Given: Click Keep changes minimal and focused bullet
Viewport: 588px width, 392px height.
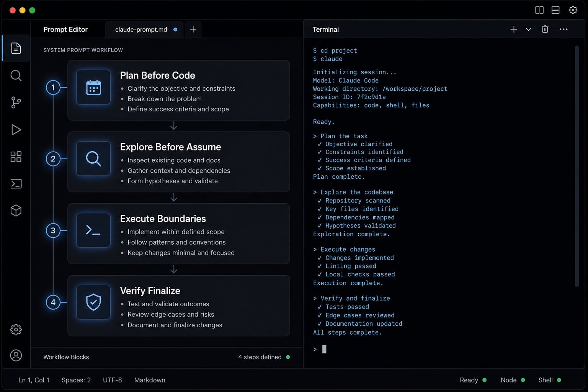Looking at the screenshot, I should [181, 253].
